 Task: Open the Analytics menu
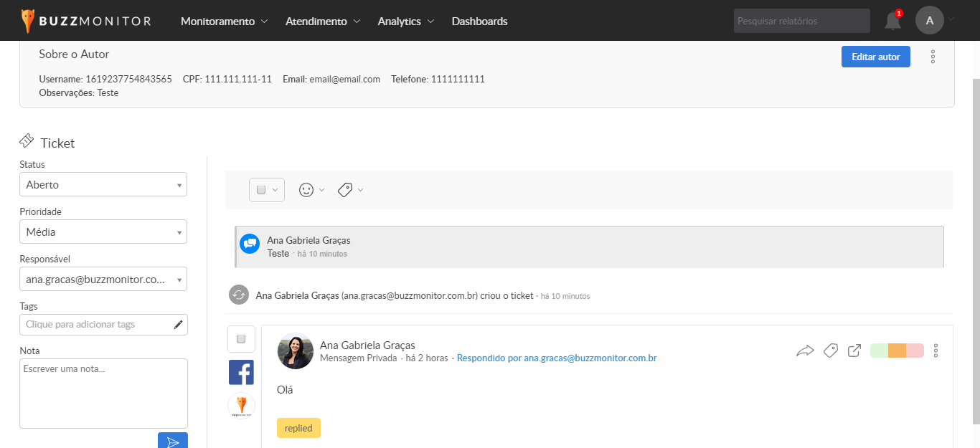tap(405, 22)
